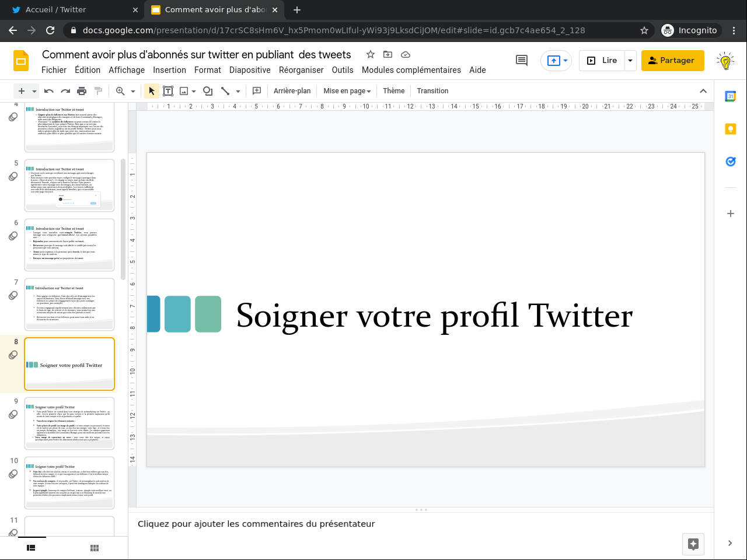Open the Affichage menu

127,70
